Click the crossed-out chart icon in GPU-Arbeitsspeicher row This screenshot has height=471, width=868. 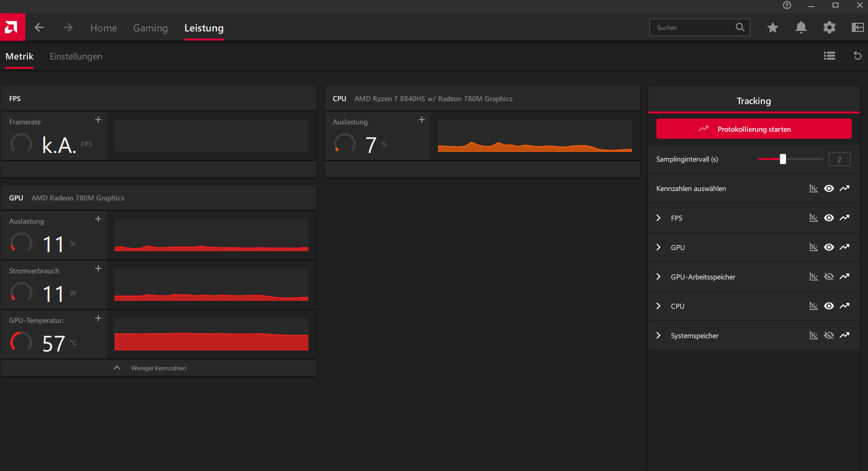tap(813, 277)
